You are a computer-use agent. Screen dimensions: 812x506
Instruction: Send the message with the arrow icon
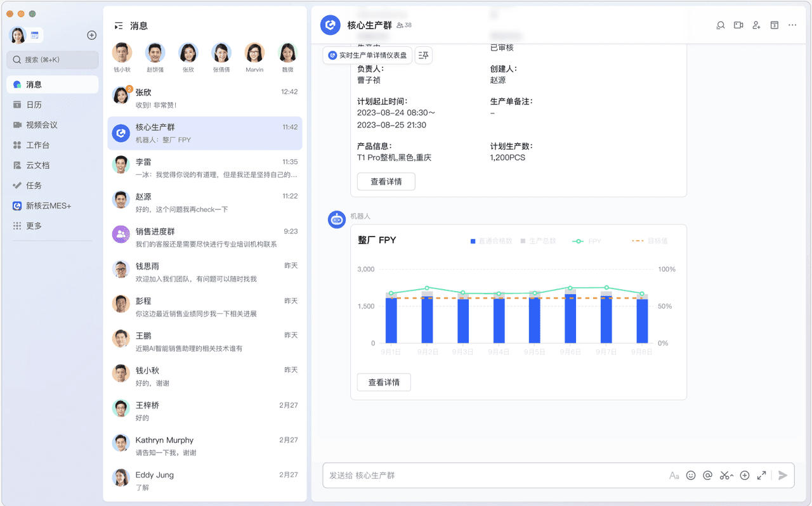(783, 476)
